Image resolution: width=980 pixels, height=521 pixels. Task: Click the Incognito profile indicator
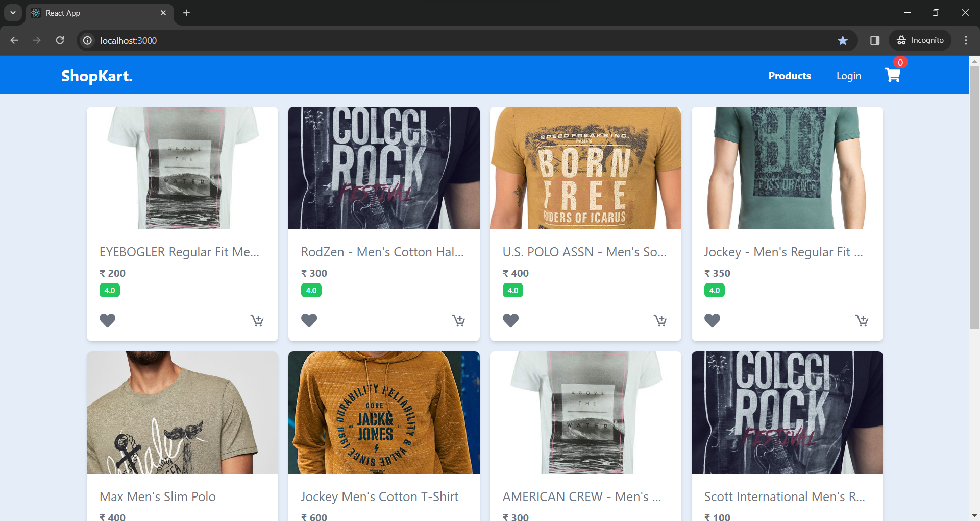(x=920, y=40)
